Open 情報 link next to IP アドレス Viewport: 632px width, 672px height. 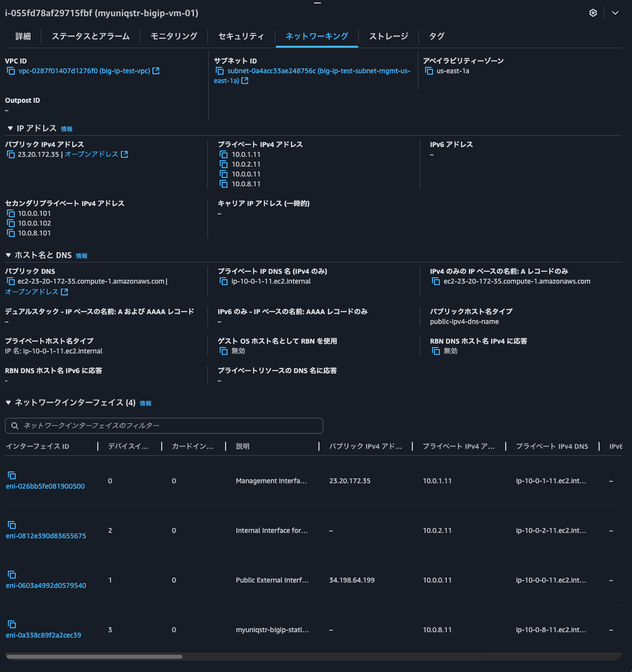pyautogui.click(x=67, y=129)
